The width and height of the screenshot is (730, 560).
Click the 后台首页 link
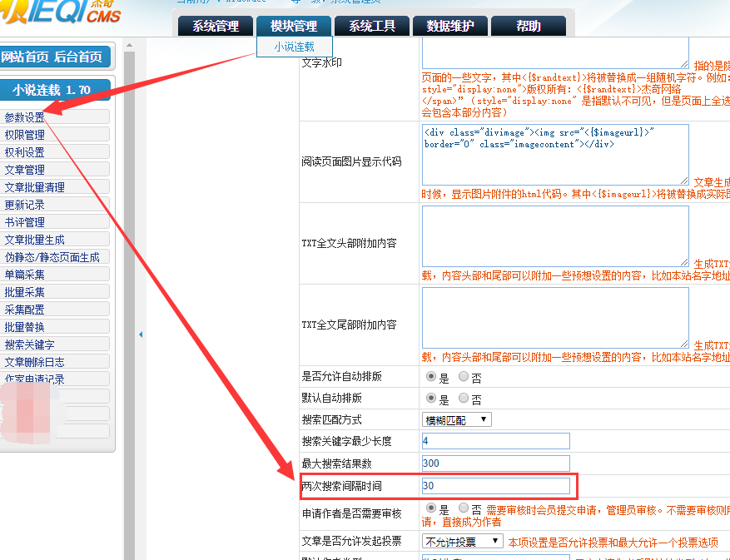(x=78, y=57)
